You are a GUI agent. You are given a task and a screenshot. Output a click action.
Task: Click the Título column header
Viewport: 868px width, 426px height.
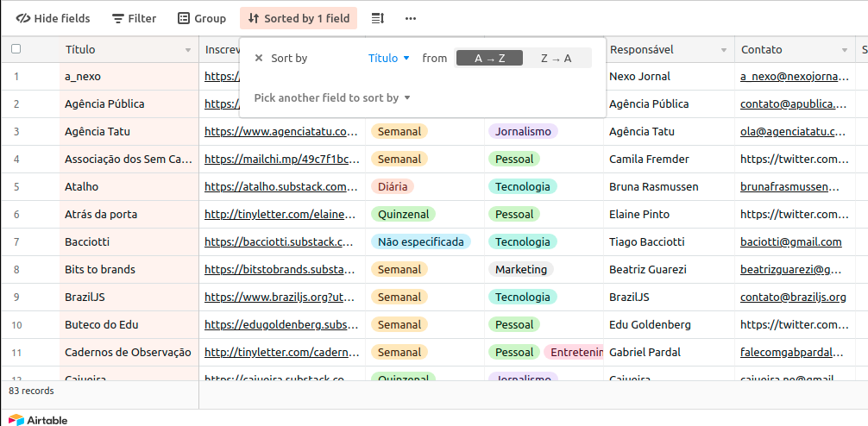point(129,50)
